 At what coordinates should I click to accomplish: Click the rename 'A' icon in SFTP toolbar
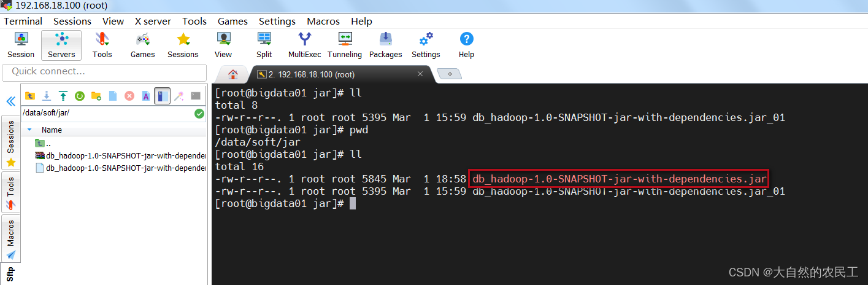(x=146, y=96)
